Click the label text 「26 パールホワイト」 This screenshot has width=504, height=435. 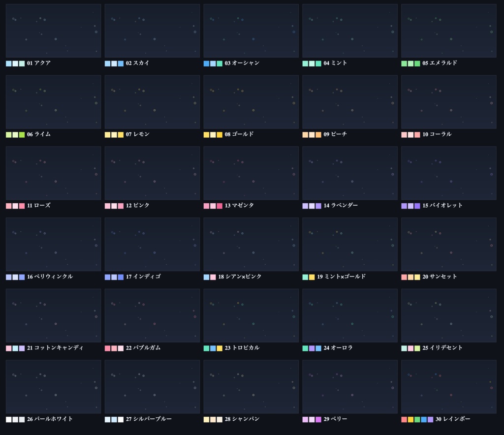[x=50, y=419]
